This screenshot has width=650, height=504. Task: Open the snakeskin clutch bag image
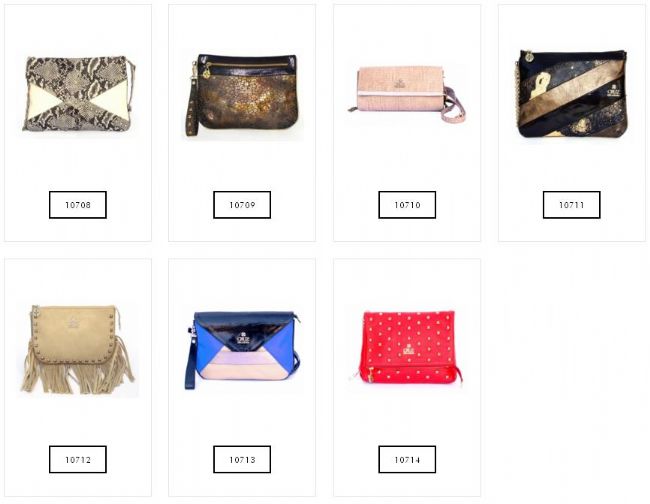[x=79, y=94]
